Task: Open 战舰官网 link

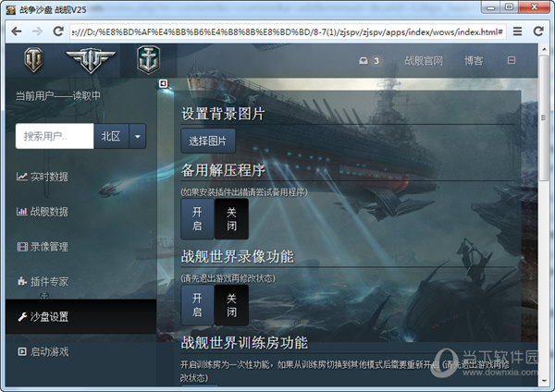Action: [x=424, y=61]
